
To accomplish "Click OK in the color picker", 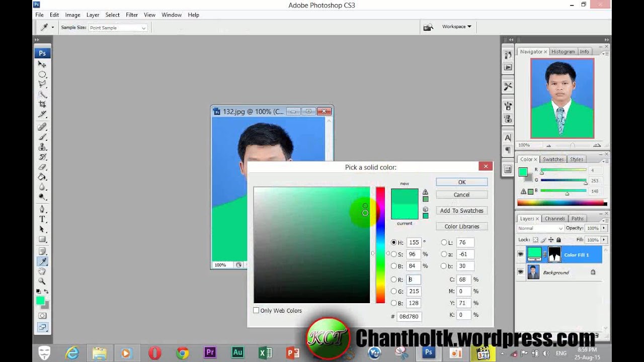I will pos(462,182).
